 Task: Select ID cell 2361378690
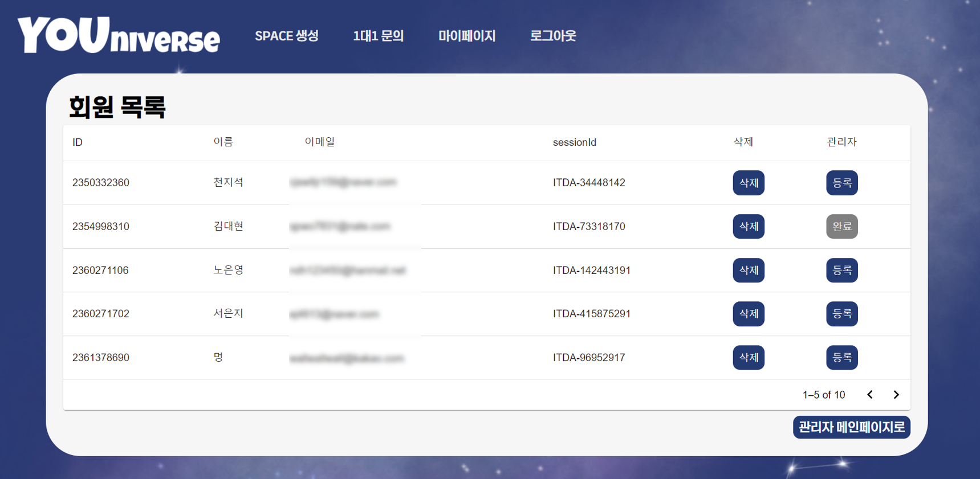(x=101, y=358)
